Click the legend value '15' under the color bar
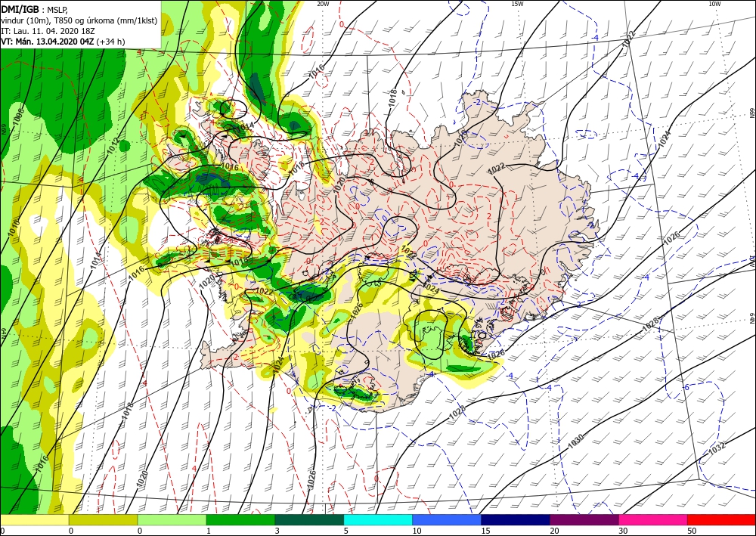Viewport: 756px width, 536px height. point(485,531)
